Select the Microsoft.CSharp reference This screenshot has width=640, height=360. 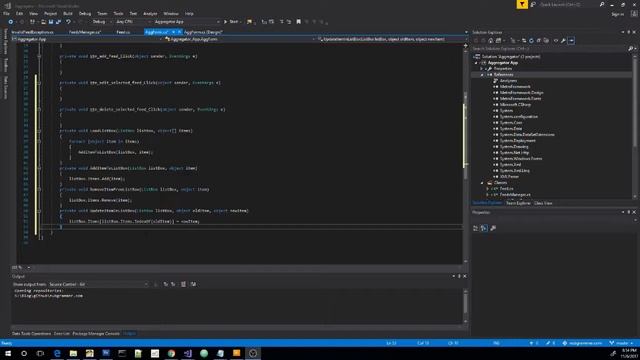[x=515, y=104]
